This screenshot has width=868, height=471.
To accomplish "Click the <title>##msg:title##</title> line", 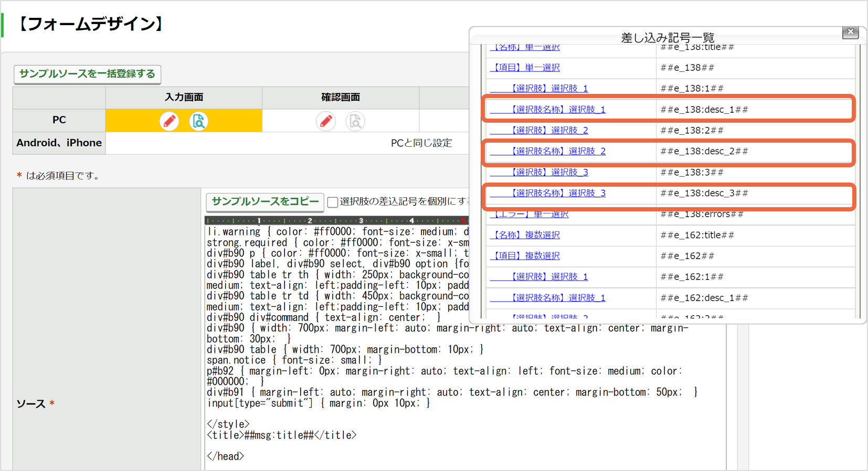I will tap(282, 435).
